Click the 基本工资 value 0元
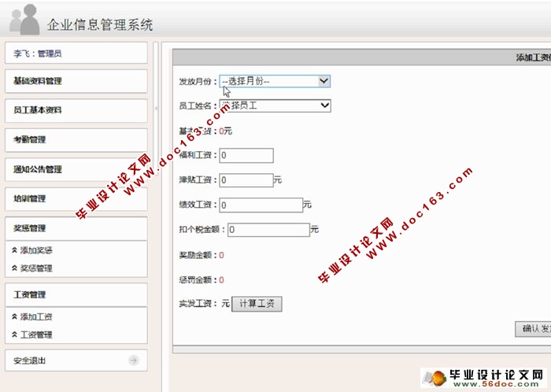Image resolution: width=551 pixels, height=392 pixels. (x=226, y=131)
